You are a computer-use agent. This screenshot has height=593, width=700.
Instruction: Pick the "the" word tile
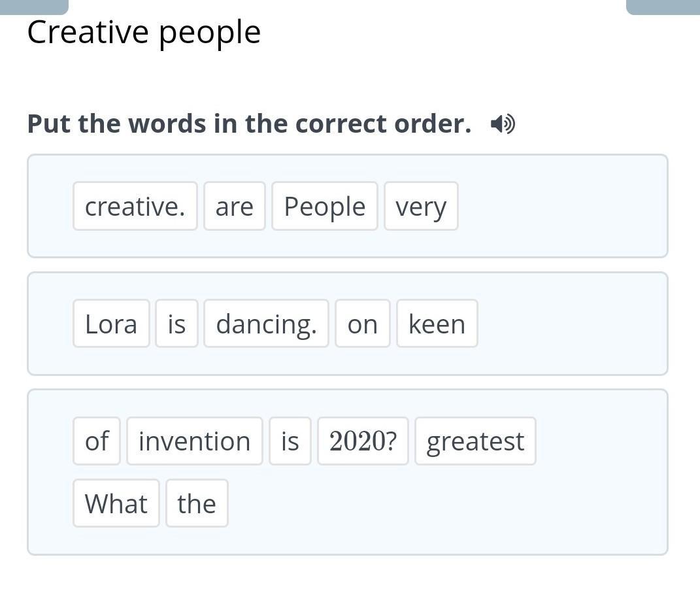[x=197, y=503]
